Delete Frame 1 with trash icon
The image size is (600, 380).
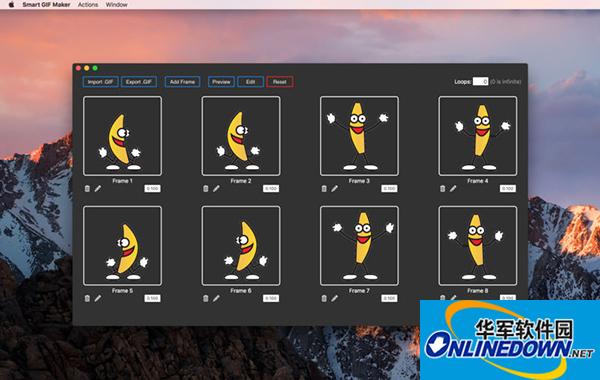[x=87, y=188]
